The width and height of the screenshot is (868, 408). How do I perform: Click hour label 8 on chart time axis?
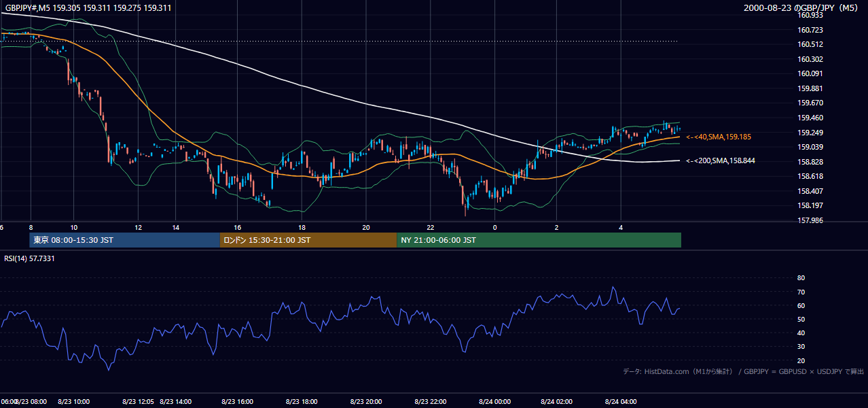(x=31, y=227)
